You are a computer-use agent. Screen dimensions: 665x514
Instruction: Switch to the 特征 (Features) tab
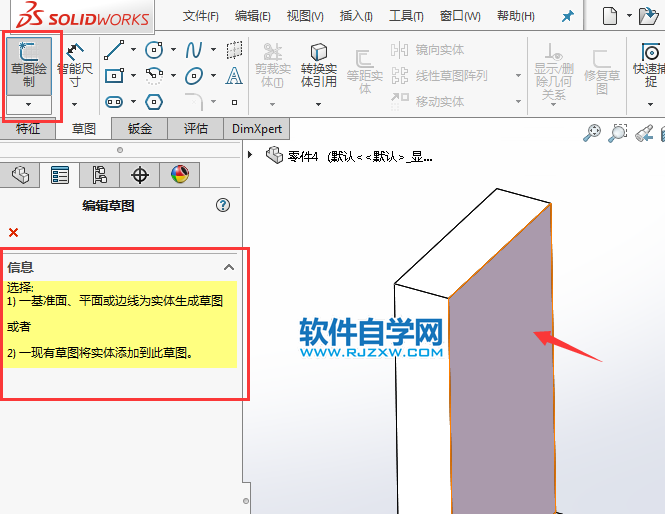pos(28,128)
